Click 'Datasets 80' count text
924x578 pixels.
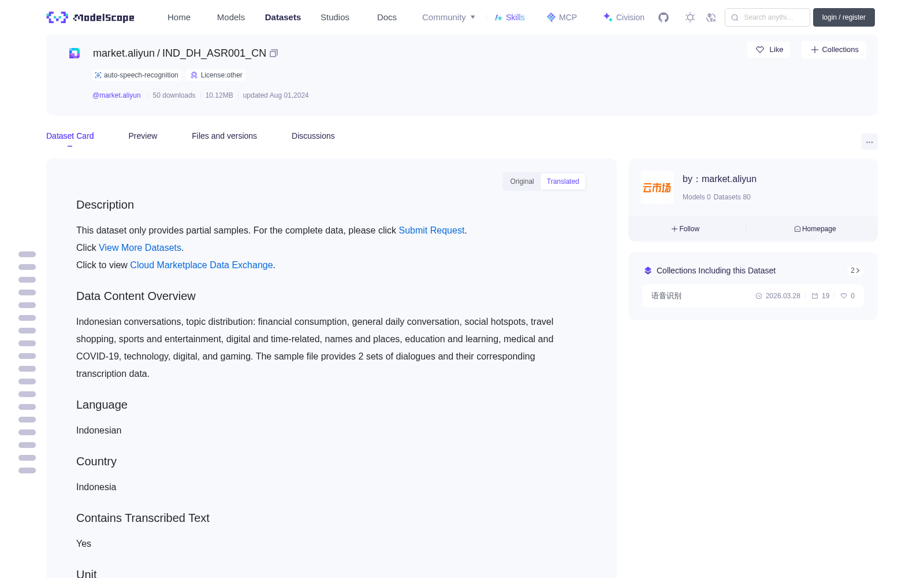[x=732, y=197]
